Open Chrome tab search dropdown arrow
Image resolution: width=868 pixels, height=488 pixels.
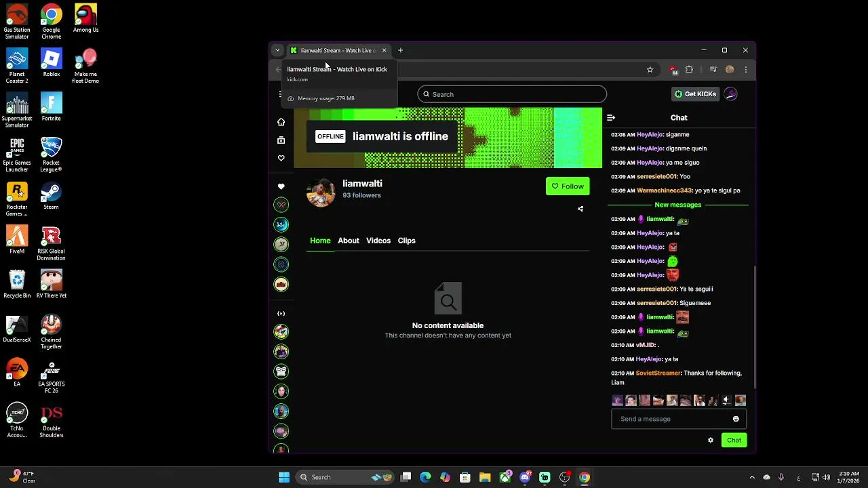[277, 50]
